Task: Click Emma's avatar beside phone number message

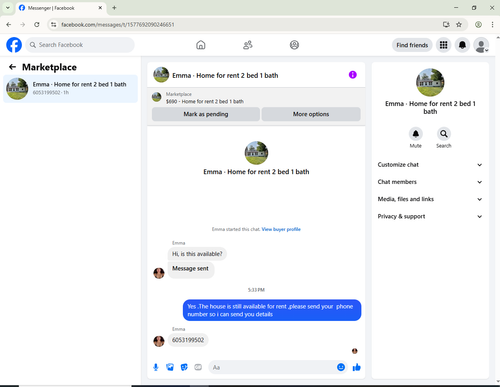Action: pyautogui.click(x=159, y=341)
